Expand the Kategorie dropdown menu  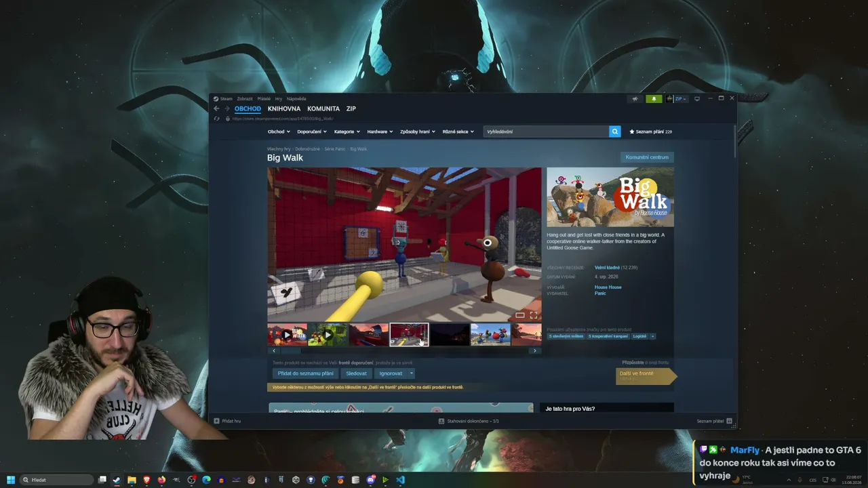[x=347, y=131]
